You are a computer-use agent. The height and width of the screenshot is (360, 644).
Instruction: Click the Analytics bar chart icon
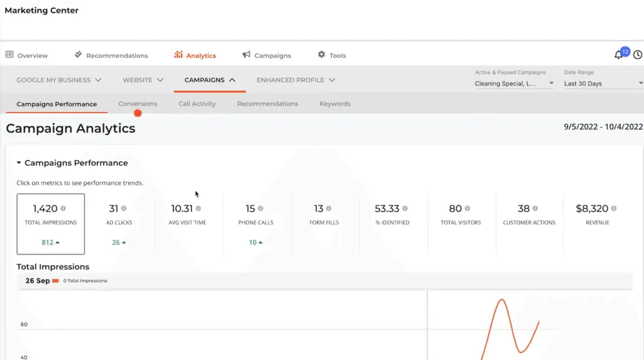(x=178, y=55)
